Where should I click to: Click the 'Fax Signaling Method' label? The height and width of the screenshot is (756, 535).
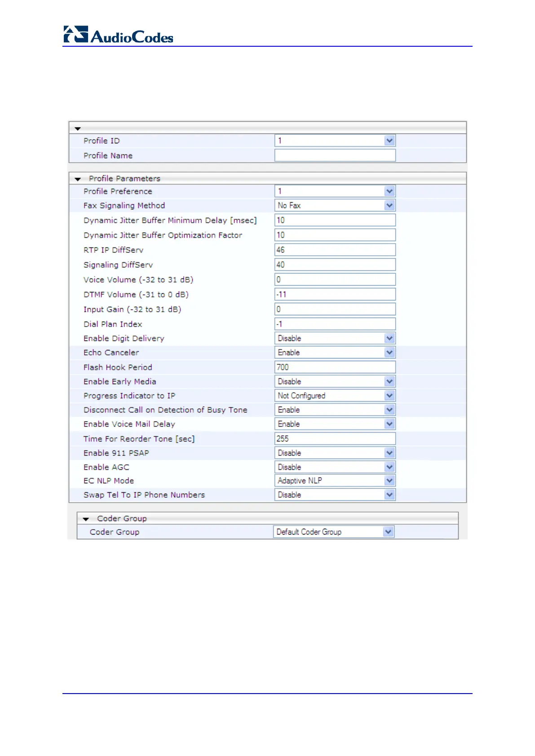[124, 205]
